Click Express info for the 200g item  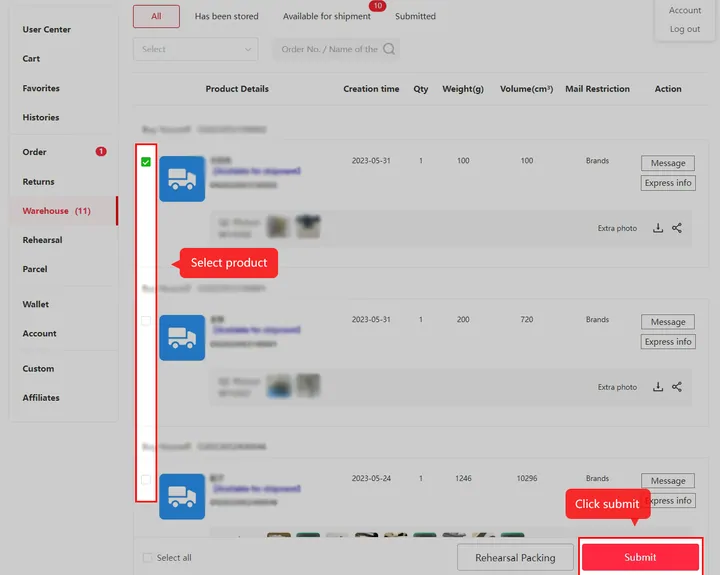[x=668, y=342]
